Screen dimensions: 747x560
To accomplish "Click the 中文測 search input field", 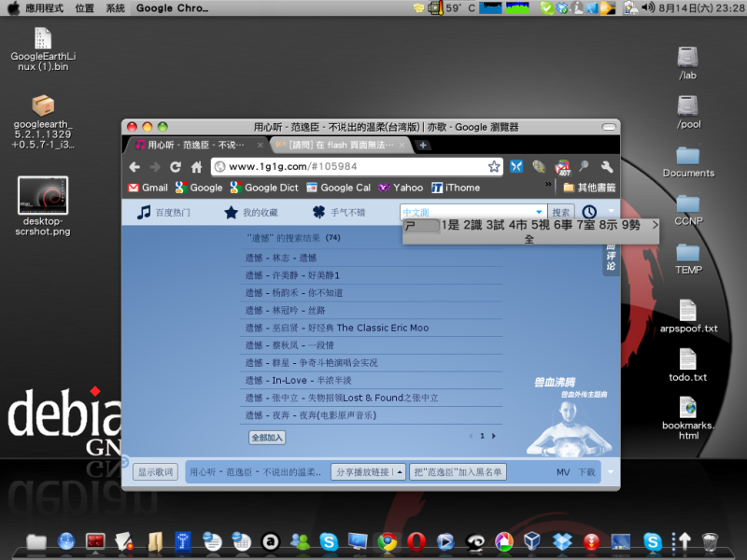I will click(x=467, y=213).
